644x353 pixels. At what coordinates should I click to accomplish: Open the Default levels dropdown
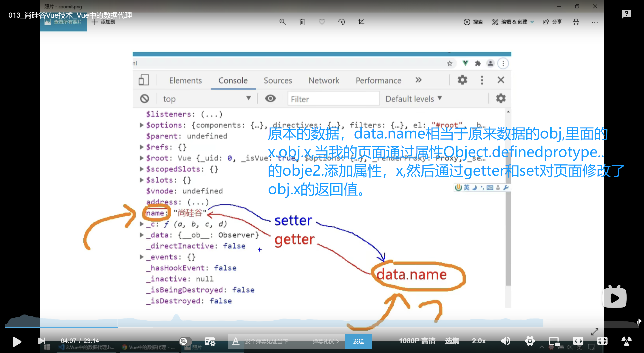point(414,99)
